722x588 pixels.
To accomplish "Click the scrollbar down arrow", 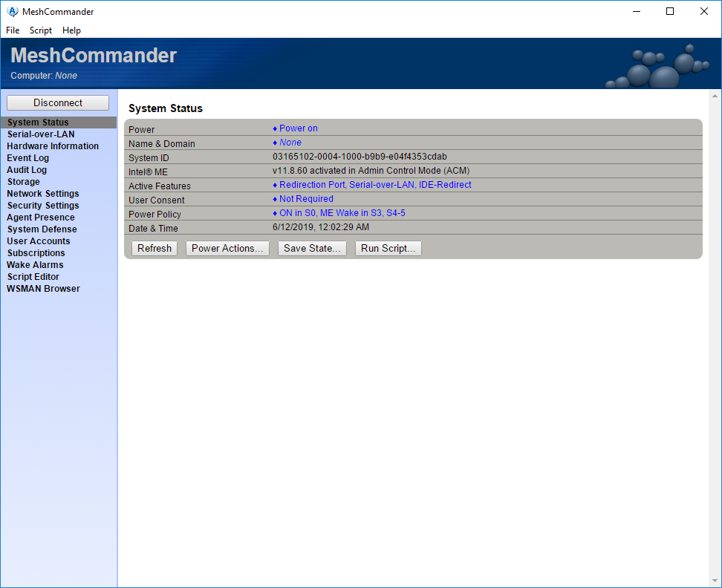I will click(715, 581).
